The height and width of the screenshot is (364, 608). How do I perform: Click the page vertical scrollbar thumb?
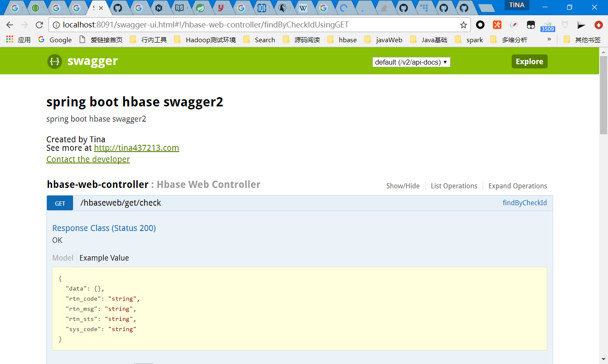click(x=604, y=95)
